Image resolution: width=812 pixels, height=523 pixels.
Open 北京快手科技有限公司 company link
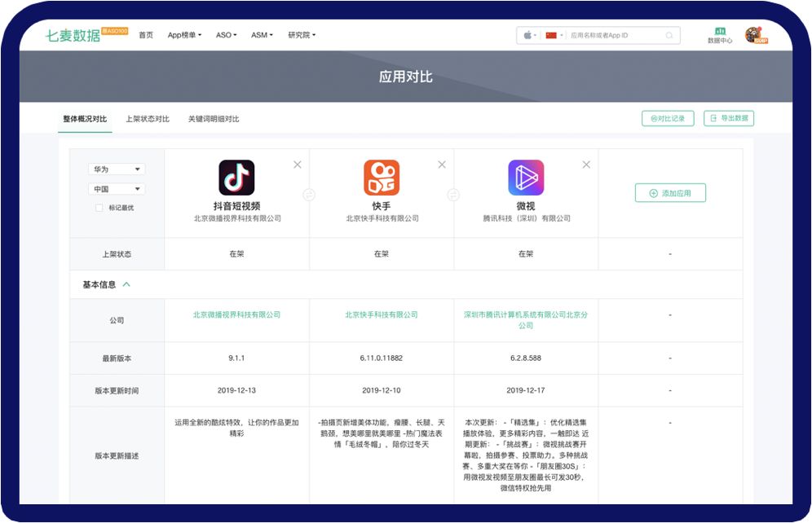[382, 314]
